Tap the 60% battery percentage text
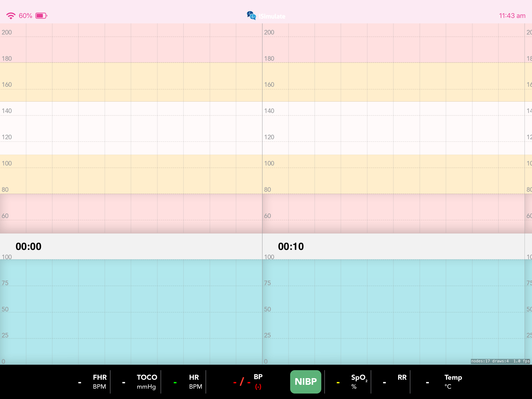Viewport: 532px width, 399px height. tap(25, 16)
